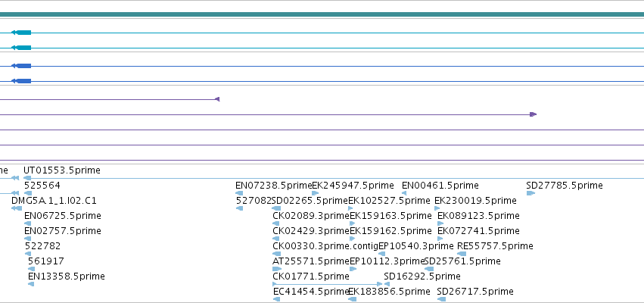Screen dimensions: 644x303
Task: Click the EN00461.5prime small arrow
Action: 404,193
